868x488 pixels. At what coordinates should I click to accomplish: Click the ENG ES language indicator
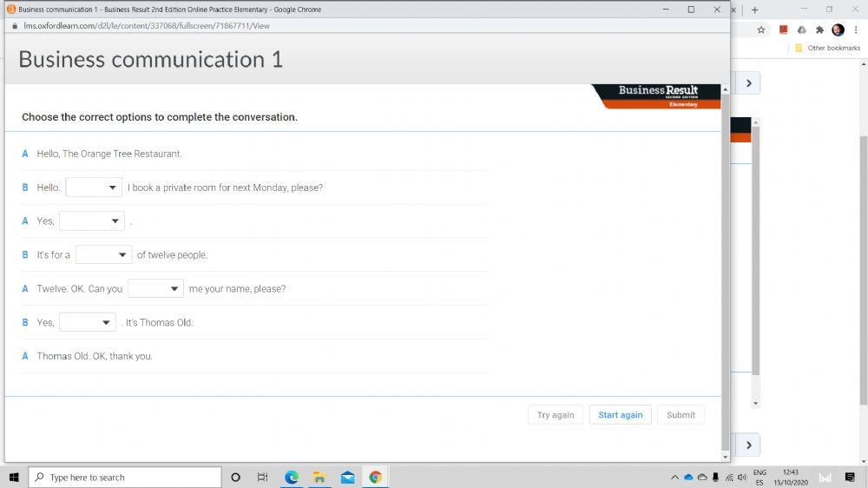[759, 478]
